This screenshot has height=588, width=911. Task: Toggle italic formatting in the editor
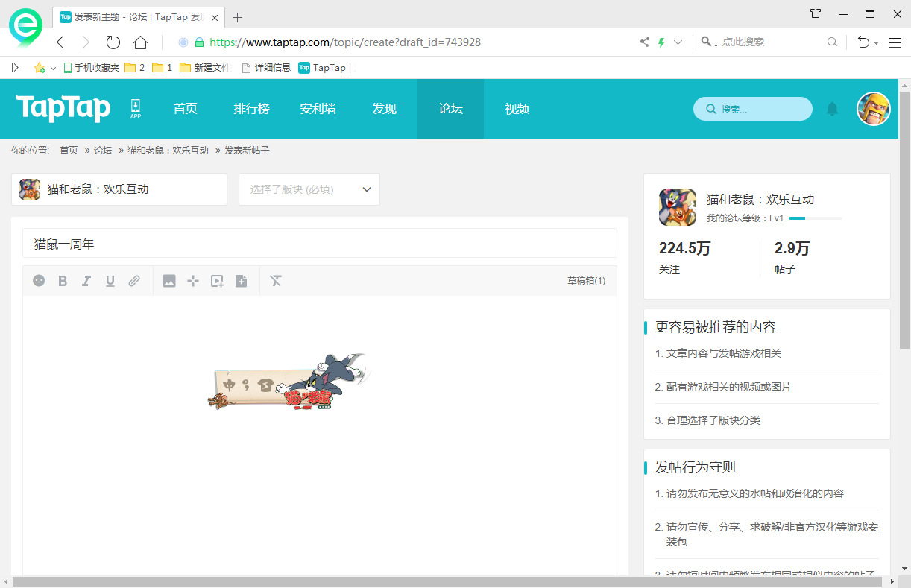pos(86,281)
